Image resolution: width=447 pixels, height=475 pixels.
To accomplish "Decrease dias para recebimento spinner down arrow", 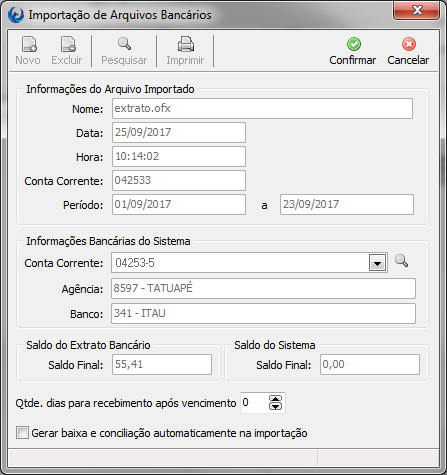I will tap(275, 406).
